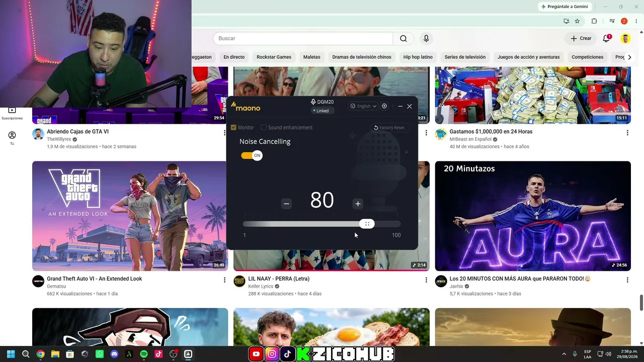Open YouTube notifications bell
Image resolution: width=644 pixels, height=362 pixels.
pos(607,39)
